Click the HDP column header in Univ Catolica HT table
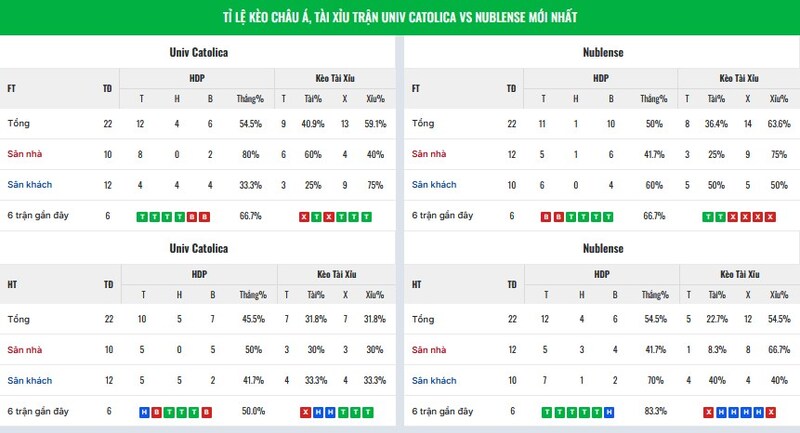Image resolution: width=800 pixels, height=433 pixels. [x=198, y=273]
